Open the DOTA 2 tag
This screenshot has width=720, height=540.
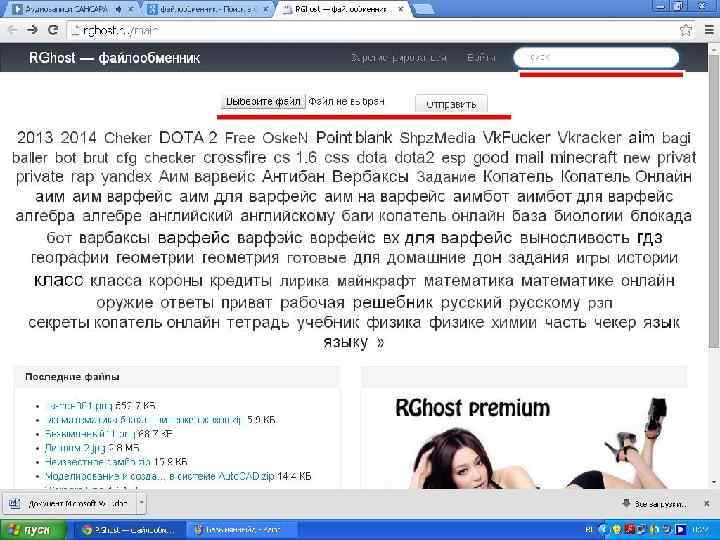coord(188,137)
